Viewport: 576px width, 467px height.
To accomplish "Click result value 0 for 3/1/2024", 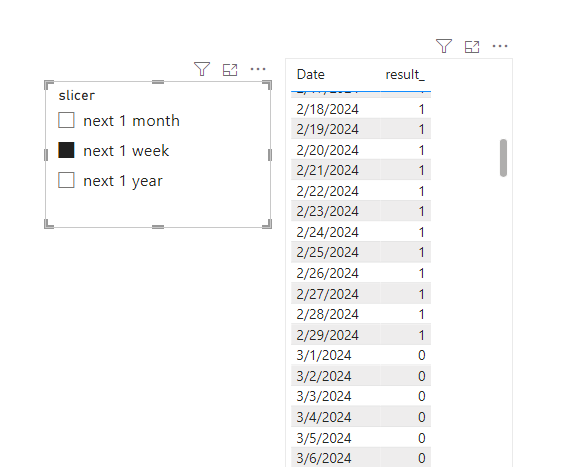I will pos(422,355).
